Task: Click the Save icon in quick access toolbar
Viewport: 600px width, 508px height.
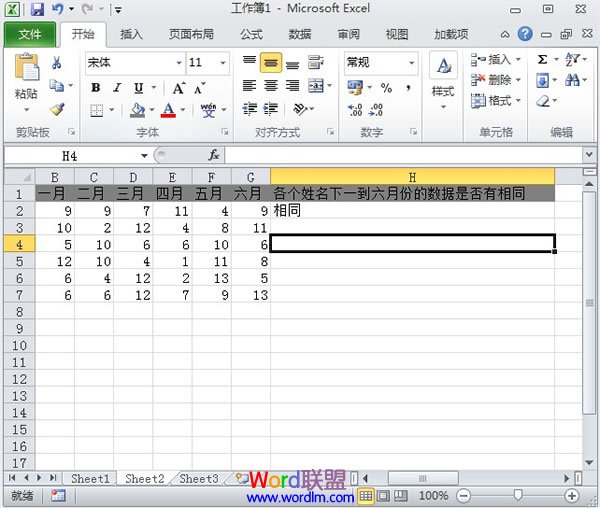Action: coord(37,9)
